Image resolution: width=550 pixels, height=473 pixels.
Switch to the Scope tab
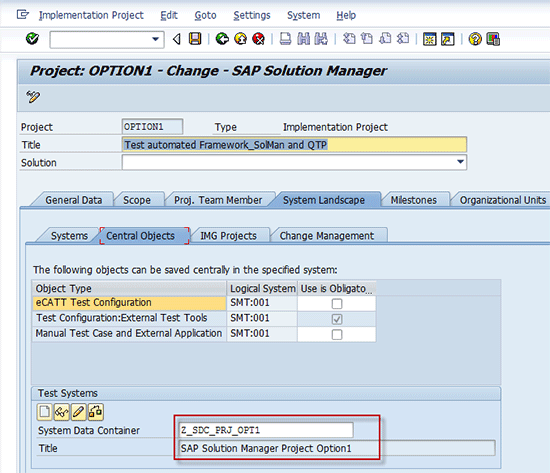click(137, 200)
